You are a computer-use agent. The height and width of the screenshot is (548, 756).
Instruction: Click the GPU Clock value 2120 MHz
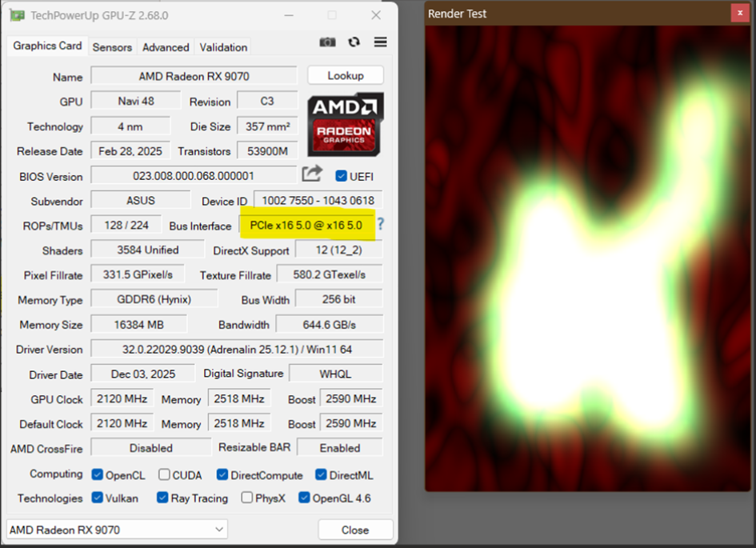point(122,398)
